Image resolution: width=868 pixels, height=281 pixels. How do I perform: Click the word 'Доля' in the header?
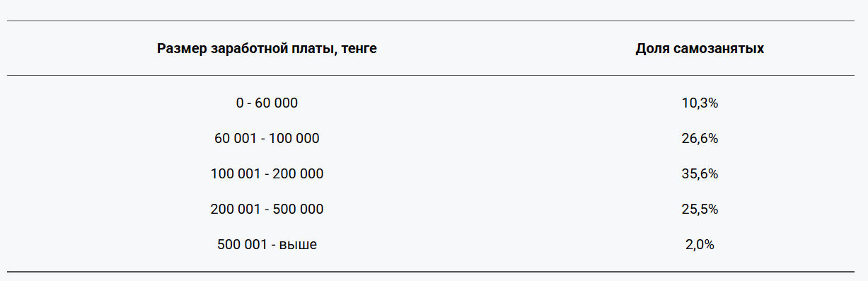point(652,49)
